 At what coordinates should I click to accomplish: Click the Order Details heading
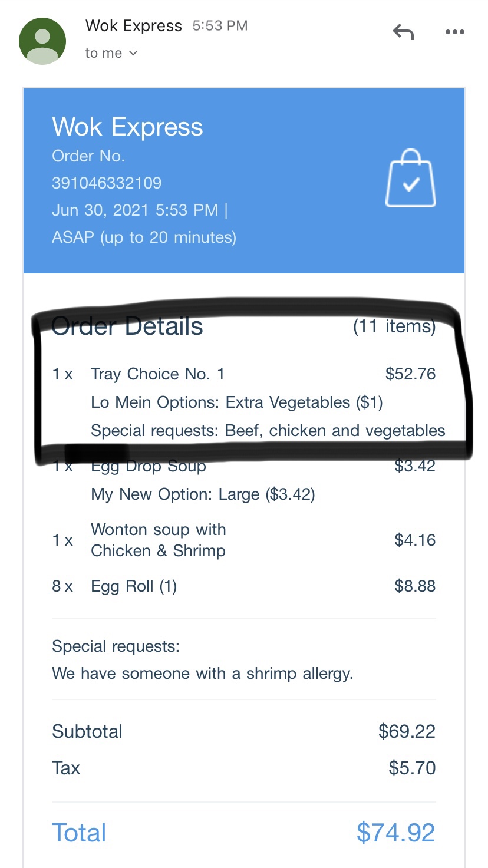pos(127,326)
